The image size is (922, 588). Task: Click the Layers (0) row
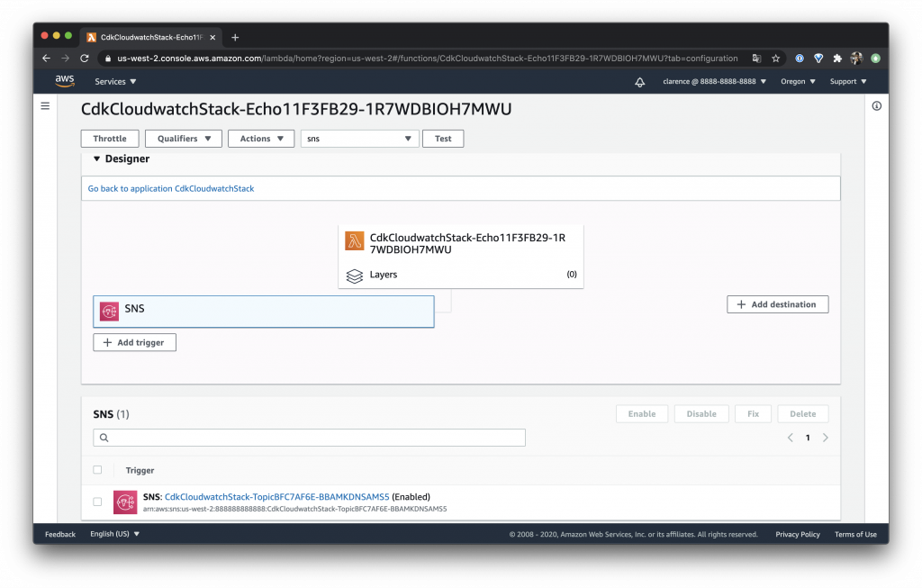point(461,275)
